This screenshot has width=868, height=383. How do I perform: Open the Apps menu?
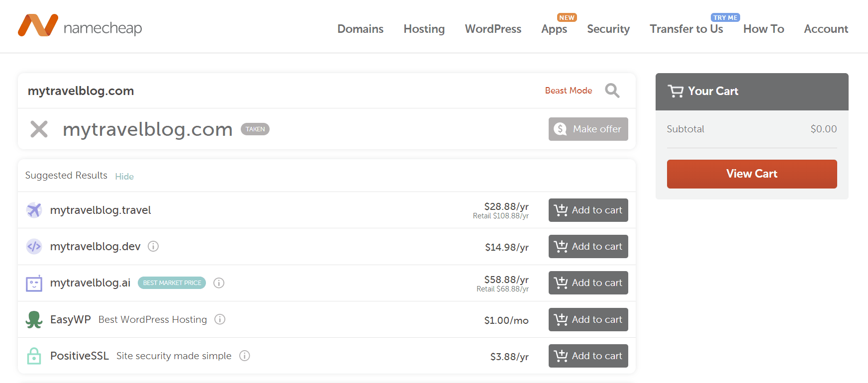click(x=554, y=29)
